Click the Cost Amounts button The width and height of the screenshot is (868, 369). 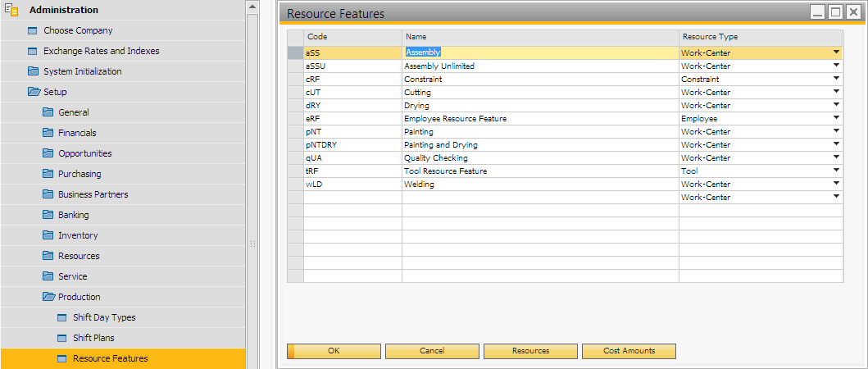[x=629, y=351]
